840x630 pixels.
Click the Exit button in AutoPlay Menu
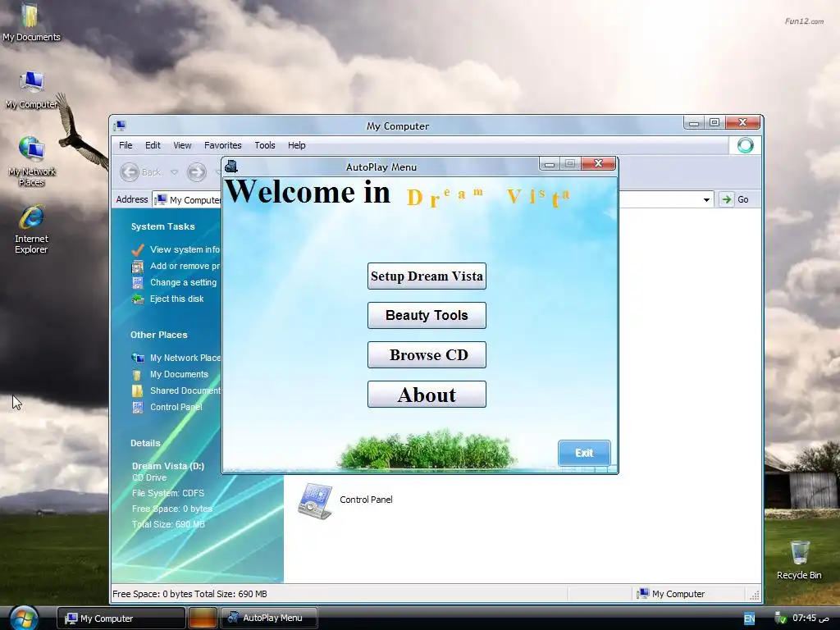click(584, 453)
